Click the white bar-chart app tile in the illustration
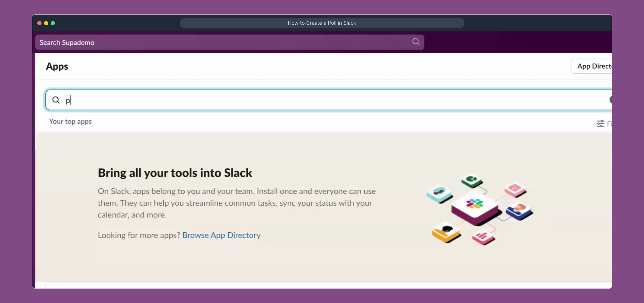 [482, 237]
